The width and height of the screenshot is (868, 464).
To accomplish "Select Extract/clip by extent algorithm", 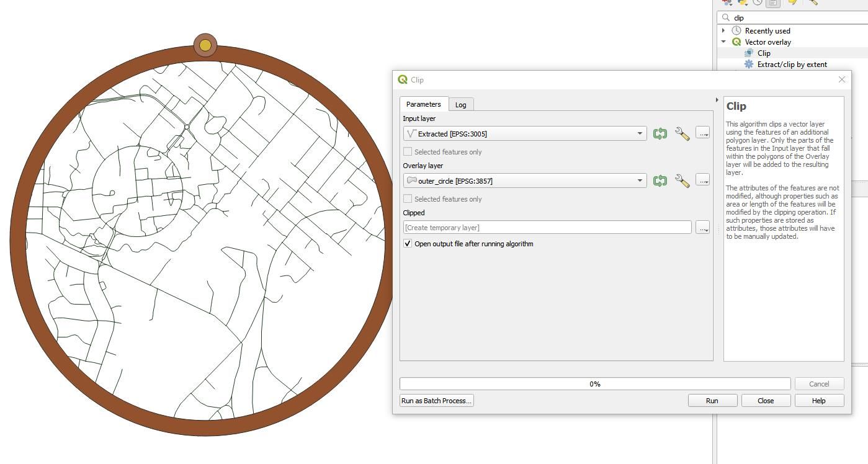I will (x=792, y=65).
